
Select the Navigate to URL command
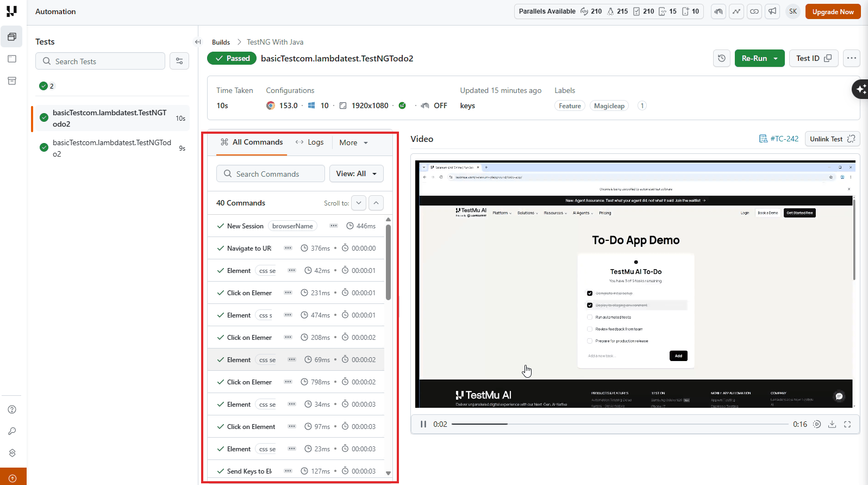[x=296, y=248]
